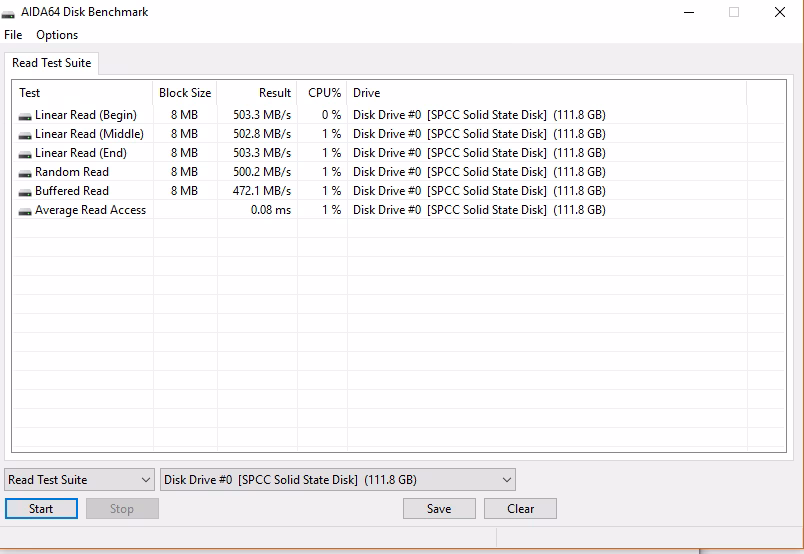Start the benchmark with Start button

click(41, 509)
